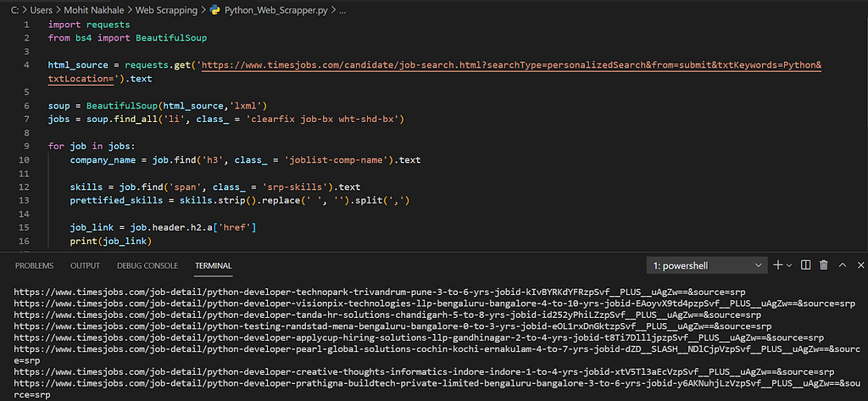Image resolution: width=868 pixels, height=401 pixels.
Task: Open the '1: powershell' terminal selector dropdown
Action: point(707,265)
